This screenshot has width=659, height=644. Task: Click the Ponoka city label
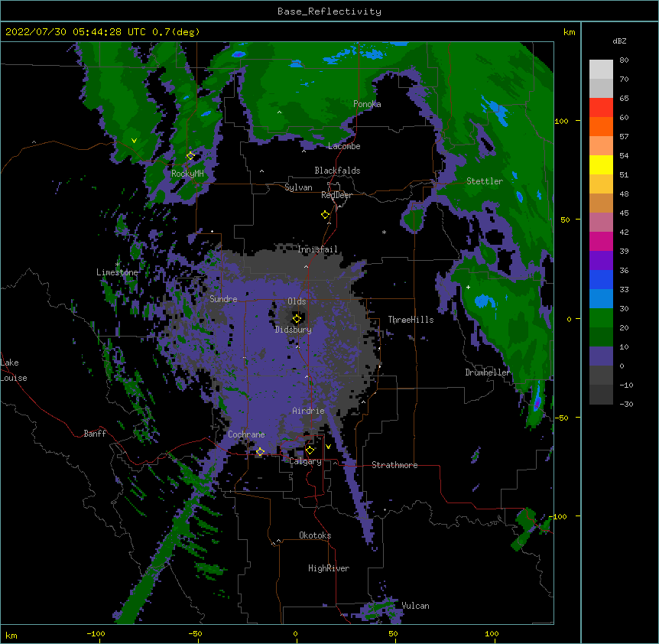367,104
